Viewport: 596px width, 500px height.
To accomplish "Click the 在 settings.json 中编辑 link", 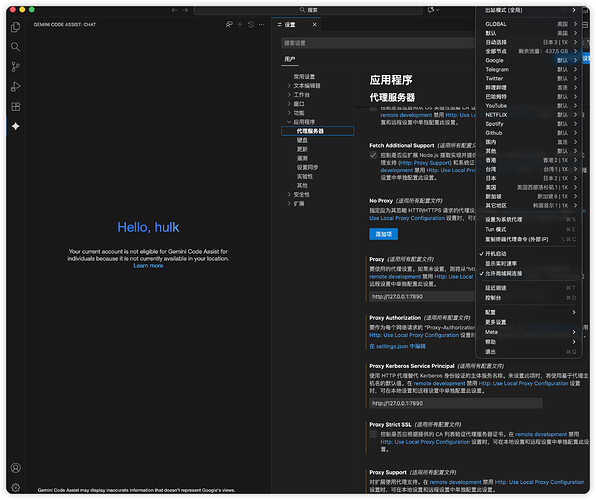I will 397,346.
